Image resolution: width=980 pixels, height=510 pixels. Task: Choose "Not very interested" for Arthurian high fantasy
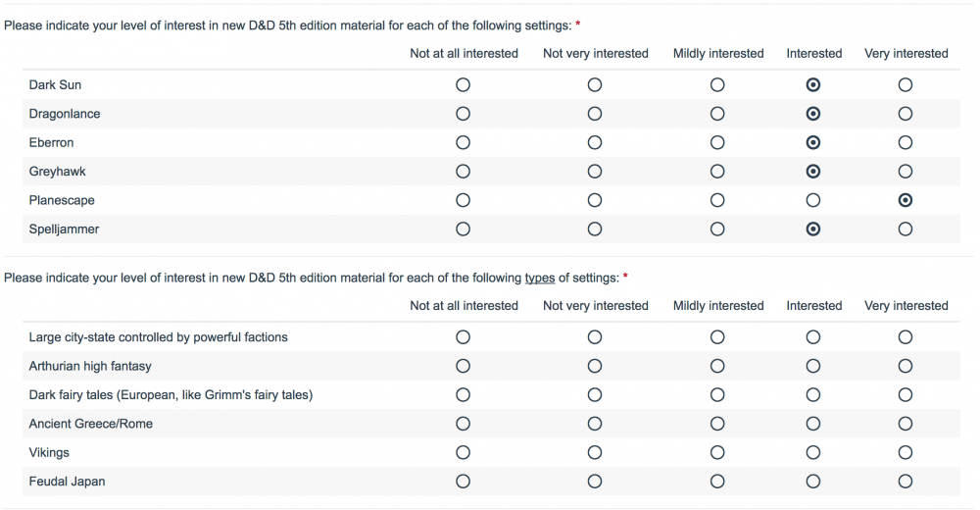click(x=595, y=366)
